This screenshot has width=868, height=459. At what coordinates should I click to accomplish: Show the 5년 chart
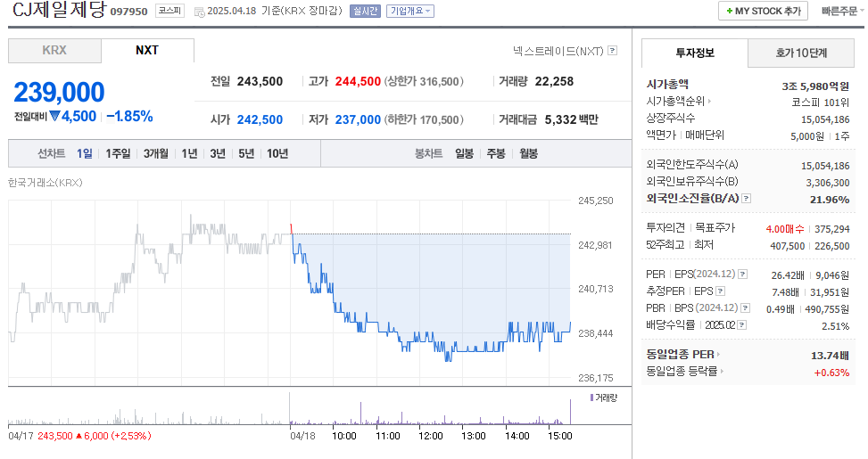click(246, 153)
